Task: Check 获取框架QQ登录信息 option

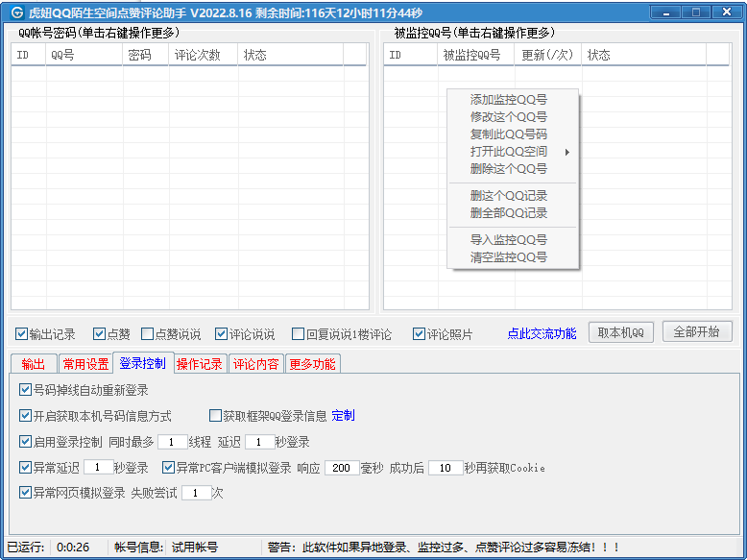Action: [x=215, y=416]
